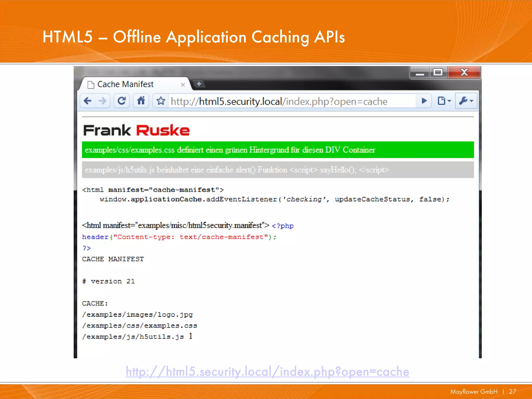Open the html5.security.local link below screenshot
532x399 pixels.
pos(268,372)
